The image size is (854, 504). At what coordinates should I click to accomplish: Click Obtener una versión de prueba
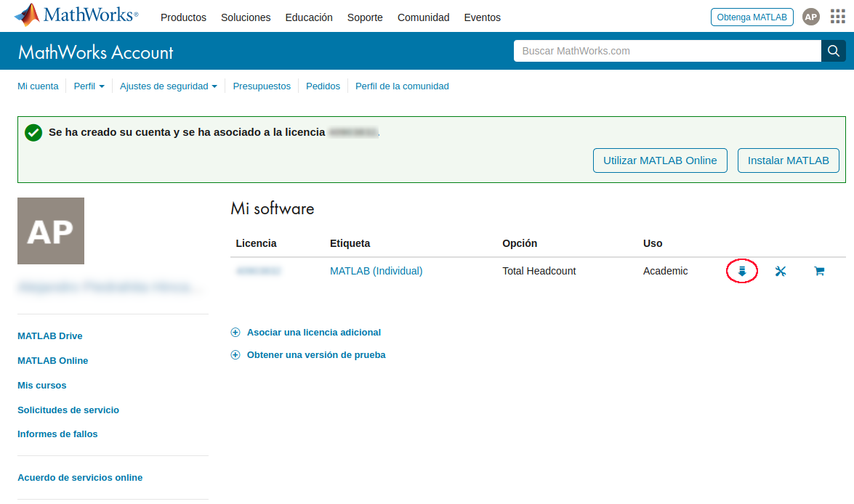tap(316, 355)
